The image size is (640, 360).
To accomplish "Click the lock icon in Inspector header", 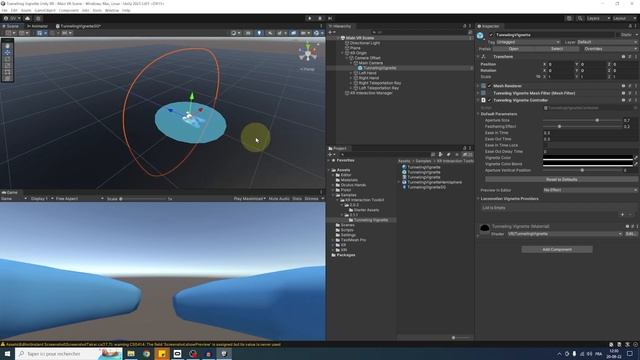I will pos(630,26).
